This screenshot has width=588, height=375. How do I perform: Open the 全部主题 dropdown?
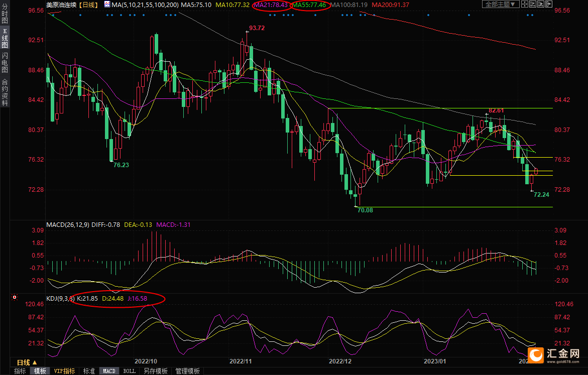[x=500, y=4]
